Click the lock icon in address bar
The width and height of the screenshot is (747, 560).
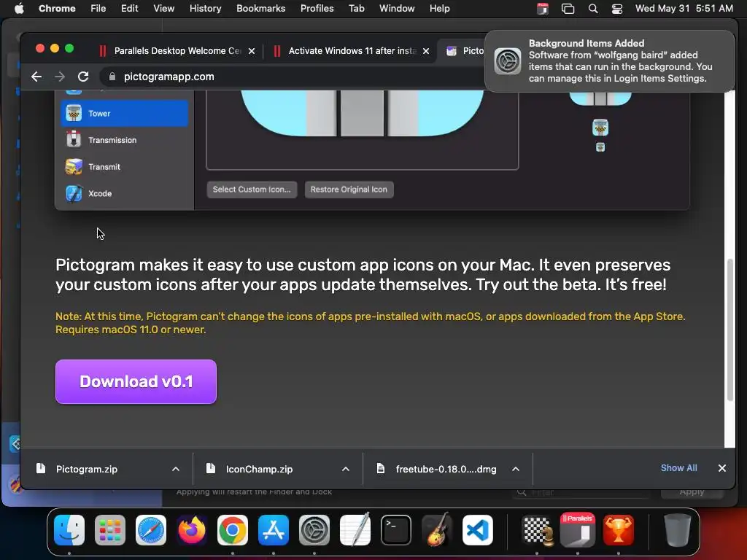[x=112, y=77]
